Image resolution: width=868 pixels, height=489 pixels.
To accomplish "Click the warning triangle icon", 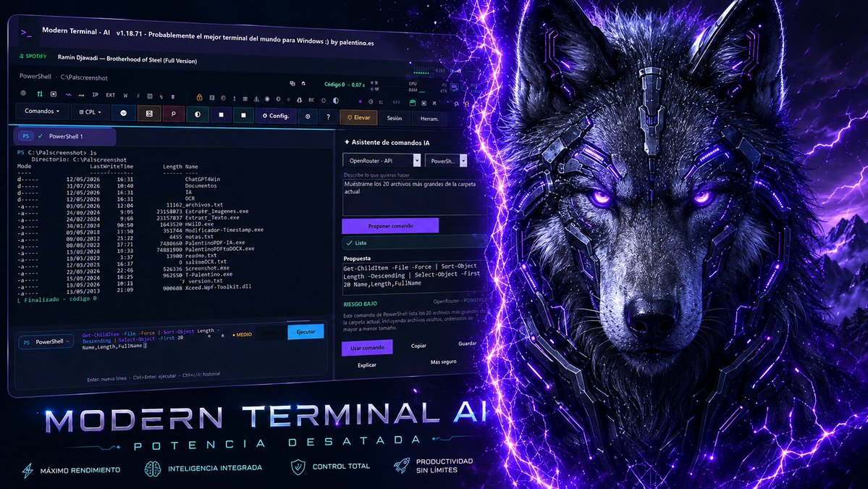I will 256,99.
